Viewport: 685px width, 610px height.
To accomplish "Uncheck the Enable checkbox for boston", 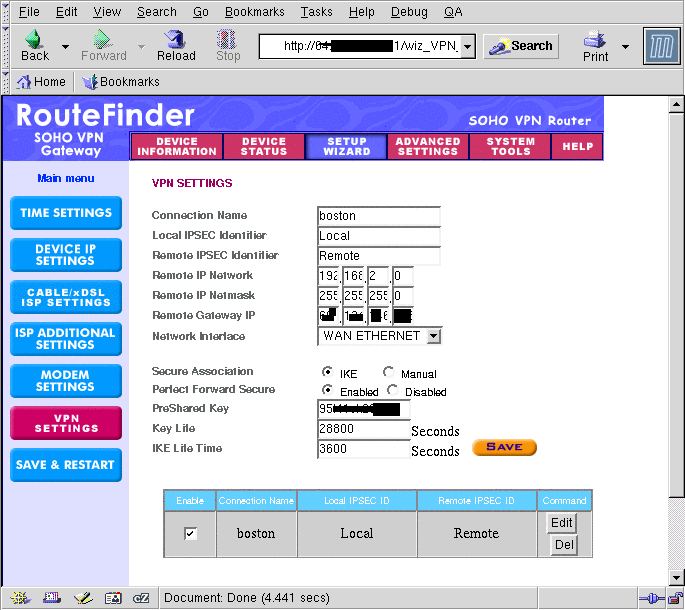I will click(x=191, y=534).
